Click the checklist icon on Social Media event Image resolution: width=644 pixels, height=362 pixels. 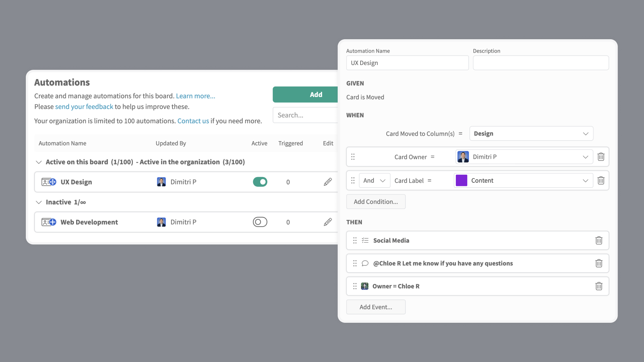[x=365, y=240]
